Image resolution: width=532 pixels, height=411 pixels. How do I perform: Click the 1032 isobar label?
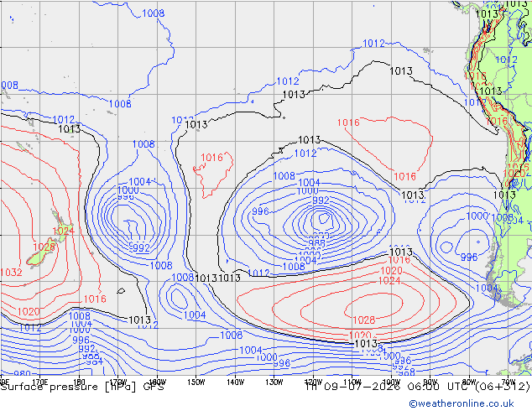pyautogui.click(x=11, y=273)
